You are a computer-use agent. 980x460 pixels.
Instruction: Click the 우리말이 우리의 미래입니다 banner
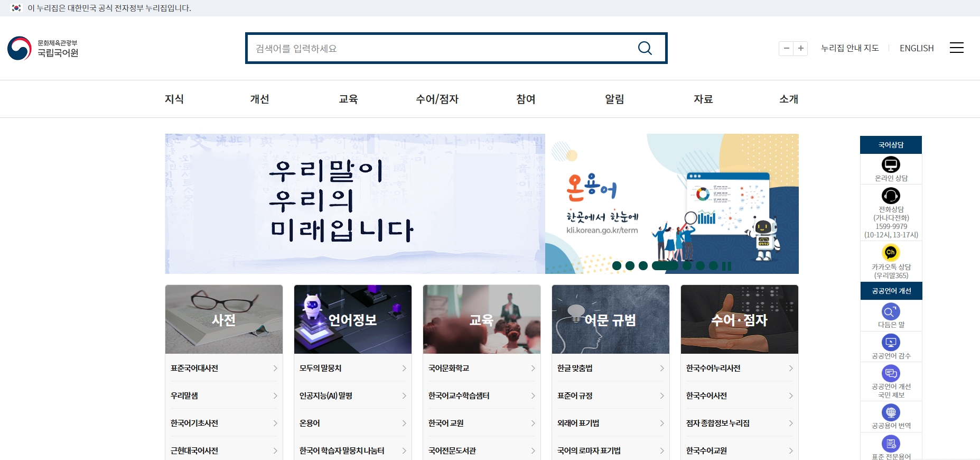point(355,204)
